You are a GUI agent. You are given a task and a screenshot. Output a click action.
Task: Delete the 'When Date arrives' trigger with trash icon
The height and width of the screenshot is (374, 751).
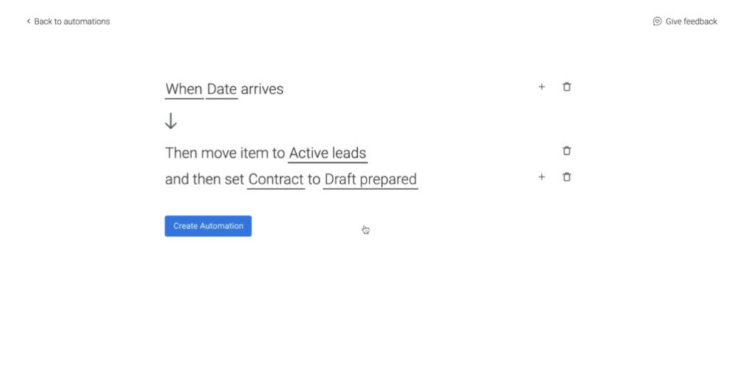pos(567,87)
